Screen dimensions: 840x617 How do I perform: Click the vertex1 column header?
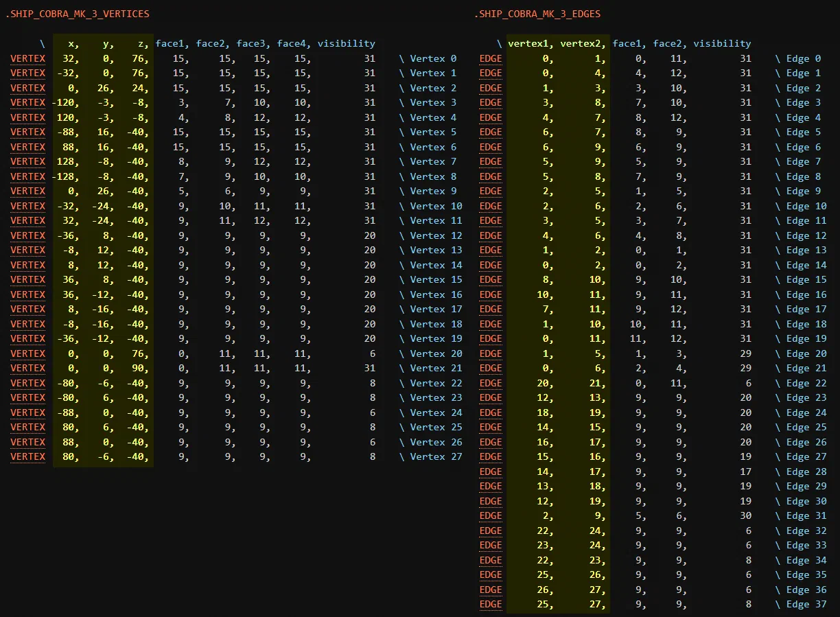point(531,43)
